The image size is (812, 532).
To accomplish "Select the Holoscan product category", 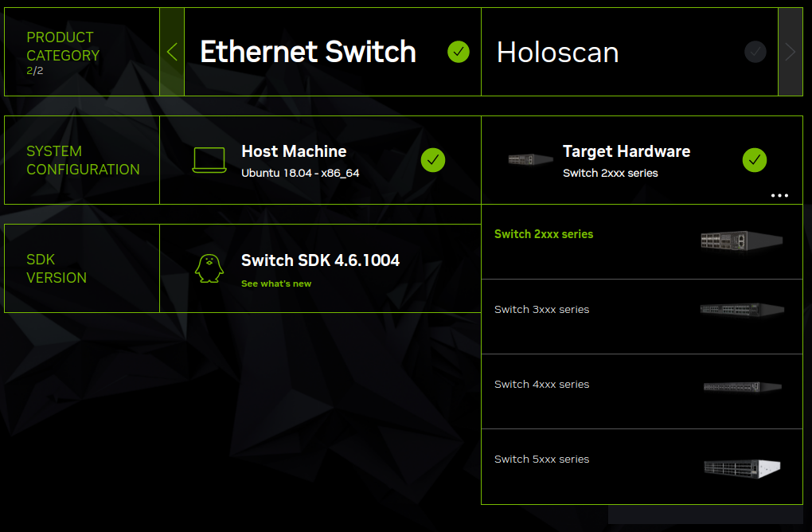I will [557, 53].
